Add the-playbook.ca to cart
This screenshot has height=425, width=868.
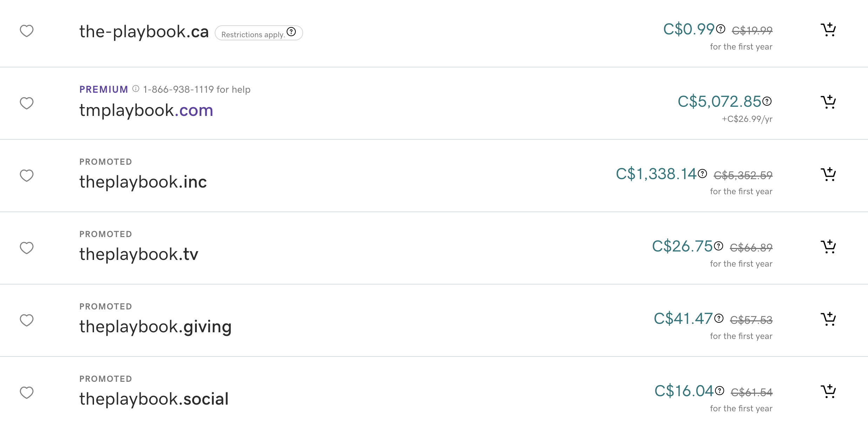pyautogui.click(x=828, y=30)
